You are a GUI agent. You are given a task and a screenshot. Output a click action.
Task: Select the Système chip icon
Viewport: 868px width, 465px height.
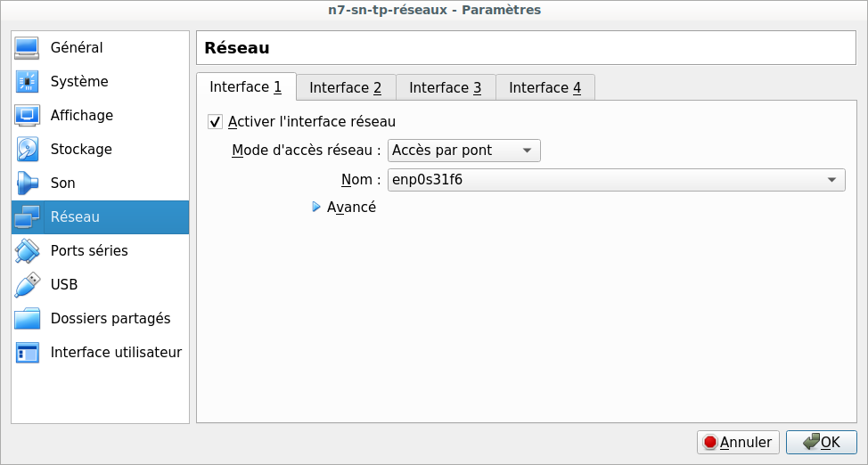pyautogui.click(x=27, y=82)
